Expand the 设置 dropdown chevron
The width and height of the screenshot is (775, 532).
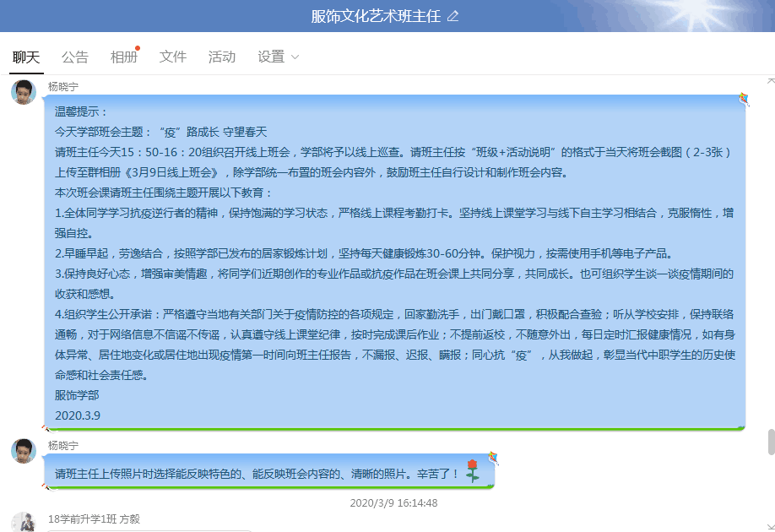click(295, 57)
